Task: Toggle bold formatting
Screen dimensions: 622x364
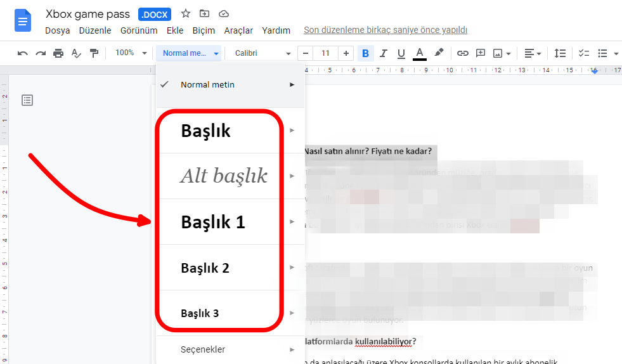Action: [365, 53]
